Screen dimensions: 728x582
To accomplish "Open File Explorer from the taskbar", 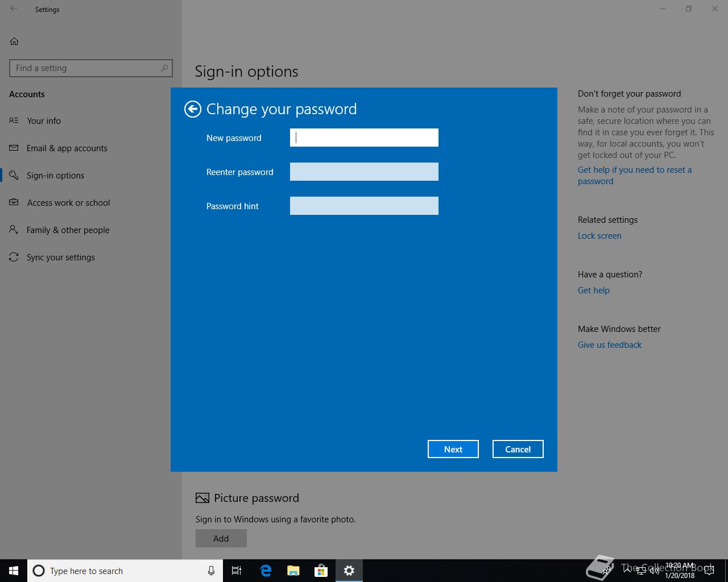I will 293,571.
